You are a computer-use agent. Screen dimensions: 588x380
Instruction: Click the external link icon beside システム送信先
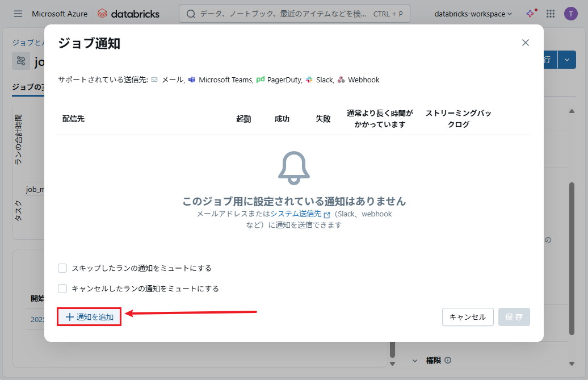[x=327, y=215]
